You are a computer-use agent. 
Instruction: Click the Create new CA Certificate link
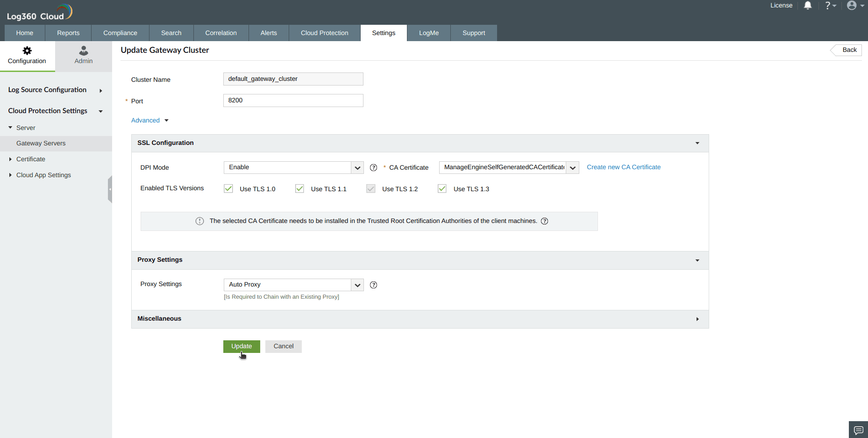click(623, 167)
